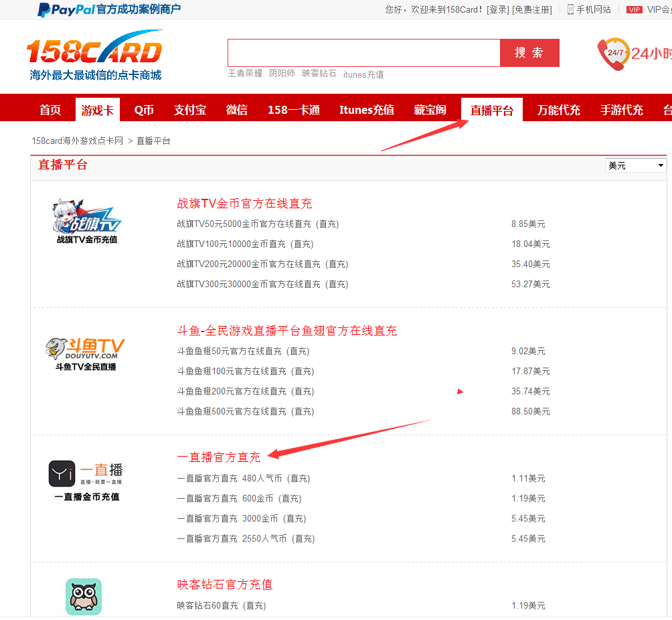
Task: Open the Itunes充值 navigation tab
Action: pyautogui.click(x=366, y=110)
